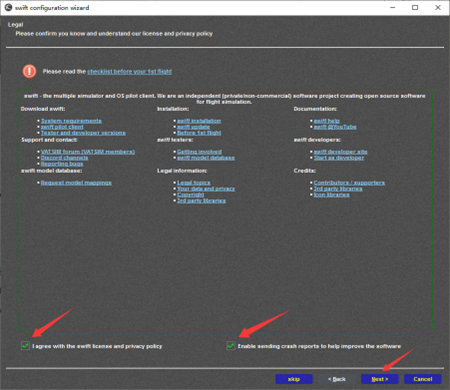The height and width of the screenshot is (390, 450).
Task: Open swift model database link under testers
Action: click(206, 158)
